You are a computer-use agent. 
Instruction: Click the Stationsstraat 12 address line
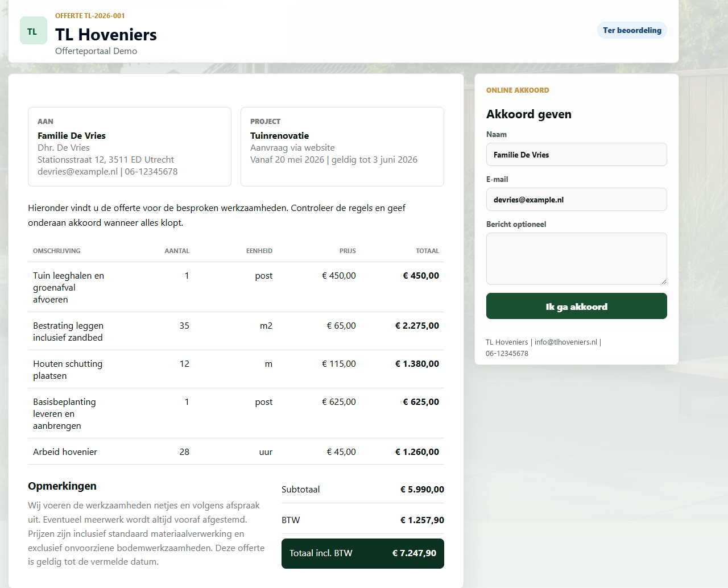click(106, 160)
